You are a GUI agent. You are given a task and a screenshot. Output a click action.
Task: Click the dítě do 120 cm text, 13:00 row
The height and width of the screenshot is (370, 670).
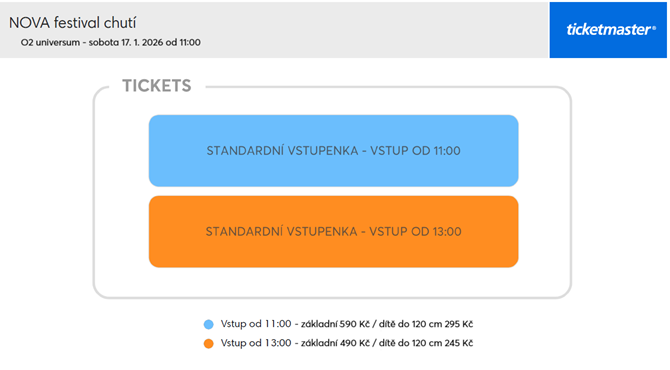coord(410,343)
